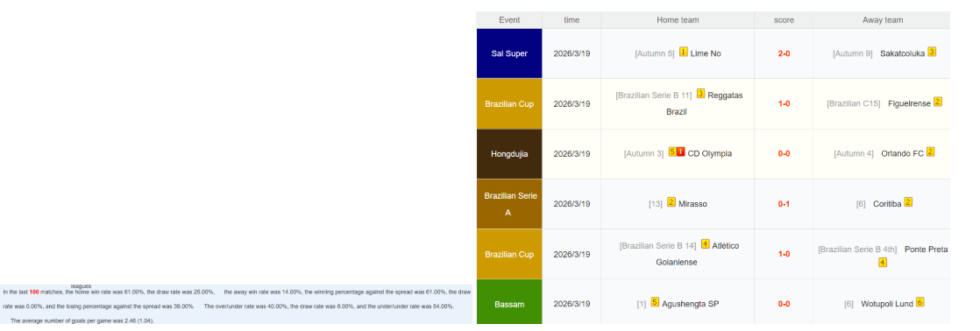Click the red 100 in the matches summary
The image size is (980, 331).
click(x=34, y=292)
